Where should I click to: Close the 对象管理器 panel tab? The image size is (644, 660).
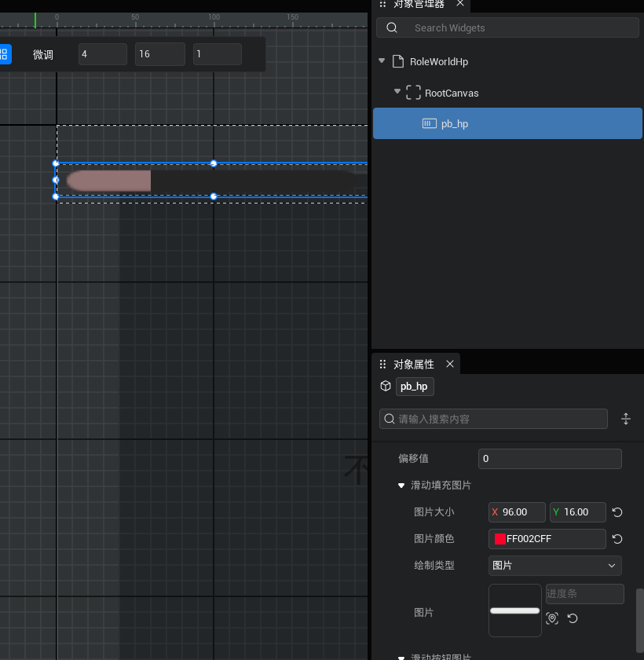point(460,3)
